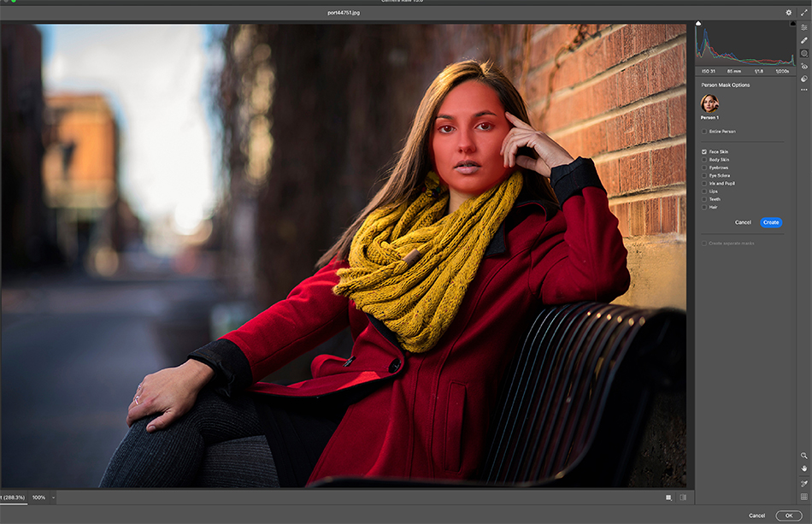Enable the Eyebrows checkbox
This screenshot has height=524, width=812.
(703, 168)
